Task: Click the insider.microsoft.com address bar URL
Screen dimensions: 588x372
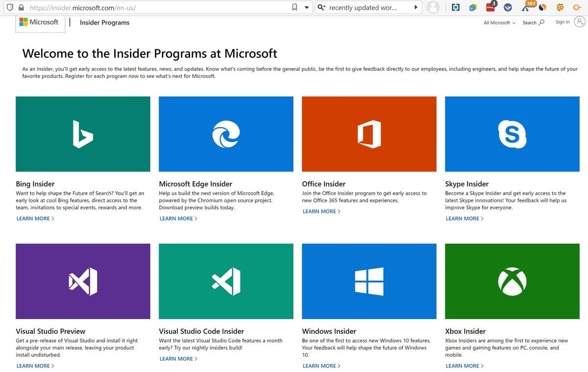Action: [x=83, y=8]
